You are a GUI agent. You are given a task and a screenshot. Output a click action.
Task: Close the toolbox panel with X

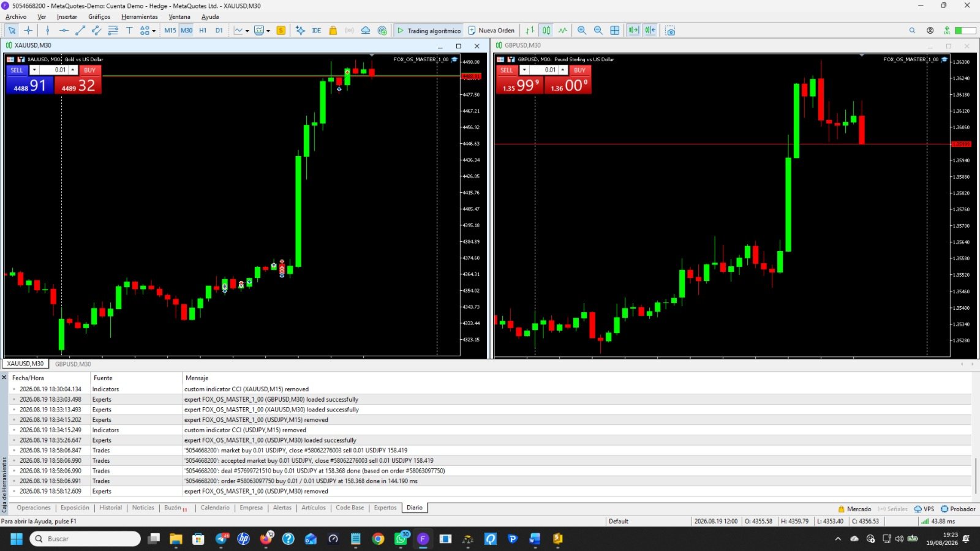click(x=4, y=377)
